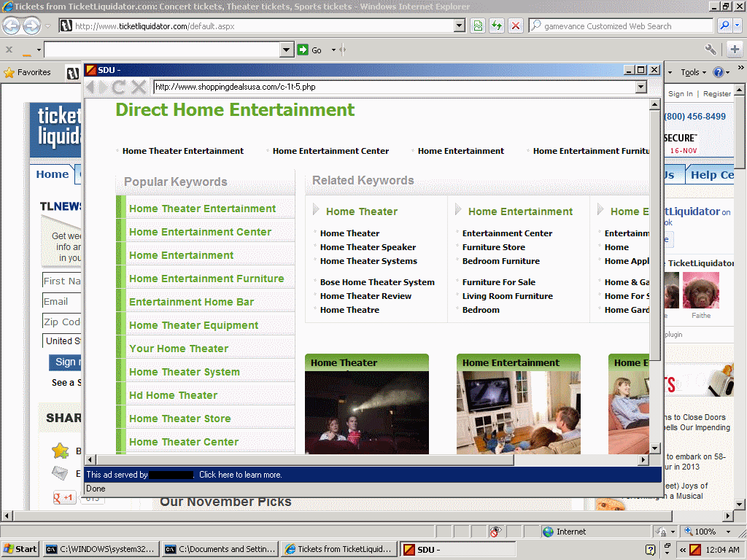Open the United States country dropdown
Image resolution: width=747 pixels, height=560 pixels.
pos(62,341)
